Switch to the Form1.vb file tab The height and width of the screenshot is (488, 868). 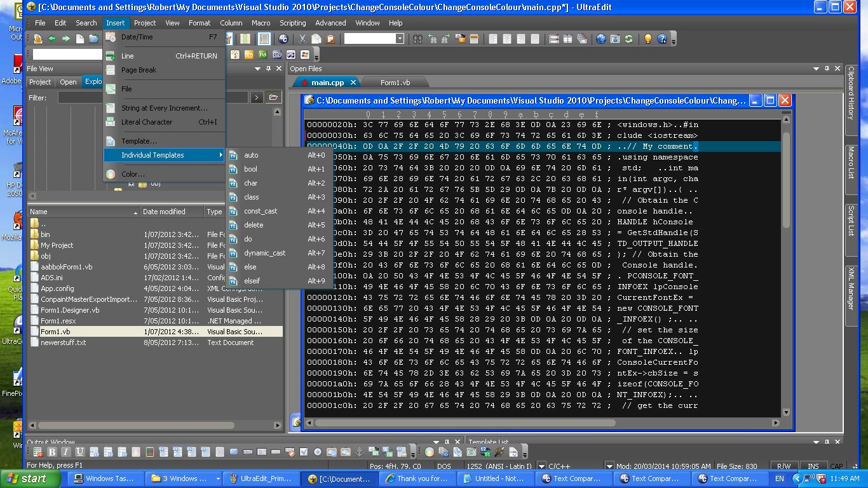tap(395, 83)
